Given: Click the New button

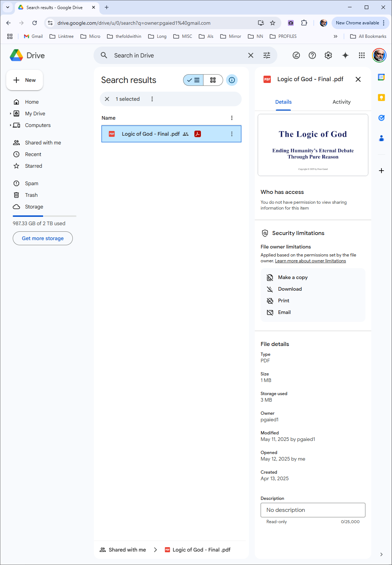Looking at the screenshot, I should tap(24, 80).
